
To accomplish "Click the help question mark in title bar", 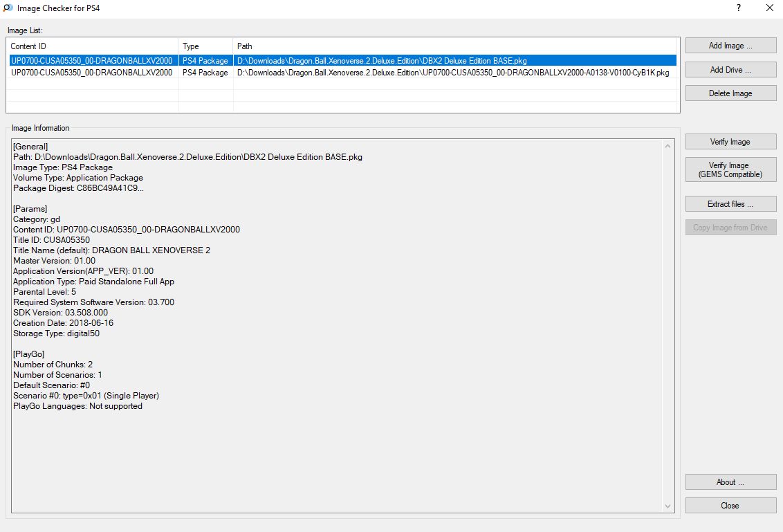I will click(x=739, y=8).
